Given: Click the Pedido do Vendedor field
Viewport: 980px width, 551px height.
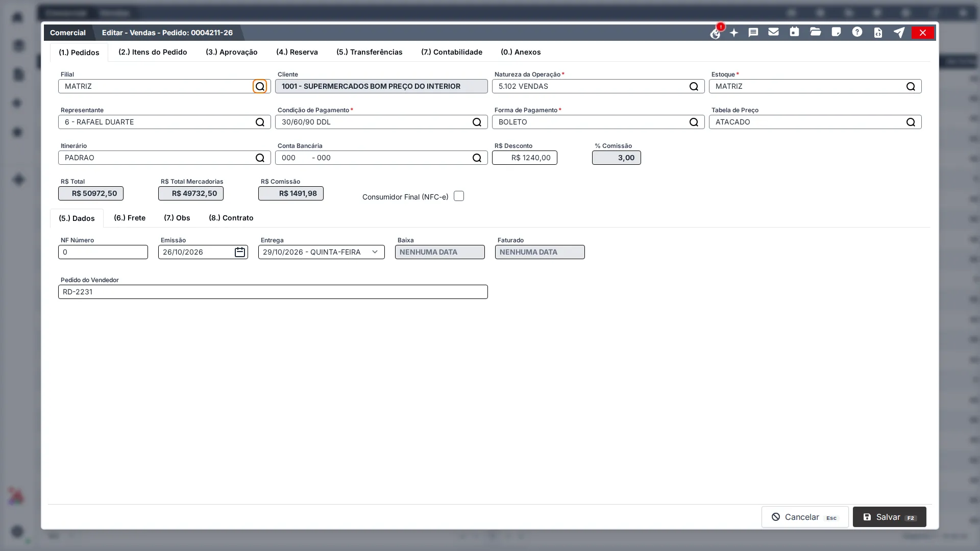Looking at the screenshot, I should coord(273,292).
